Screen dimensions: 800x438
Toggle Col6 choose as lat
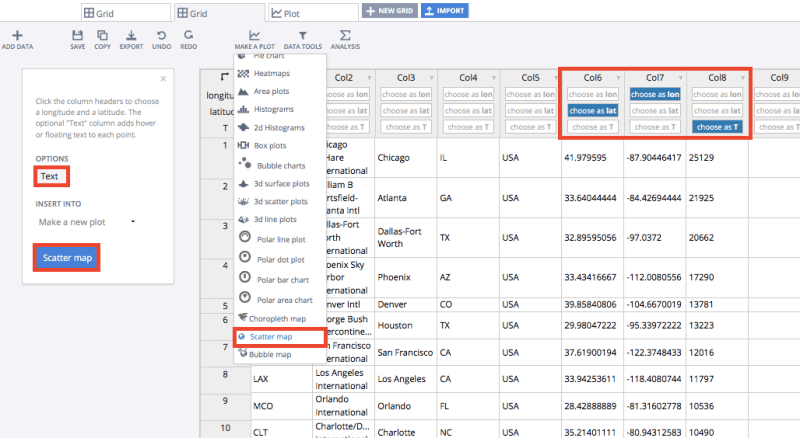coord(593,111)
